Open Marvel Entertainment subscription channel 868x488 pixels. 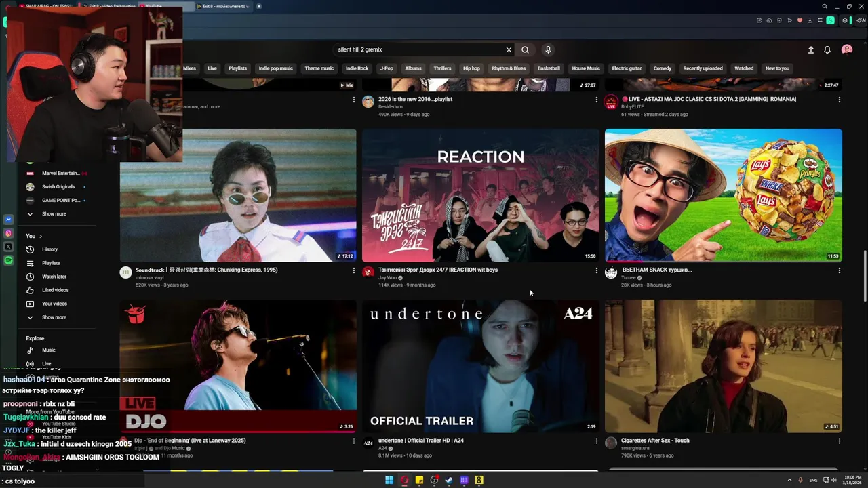60,174
